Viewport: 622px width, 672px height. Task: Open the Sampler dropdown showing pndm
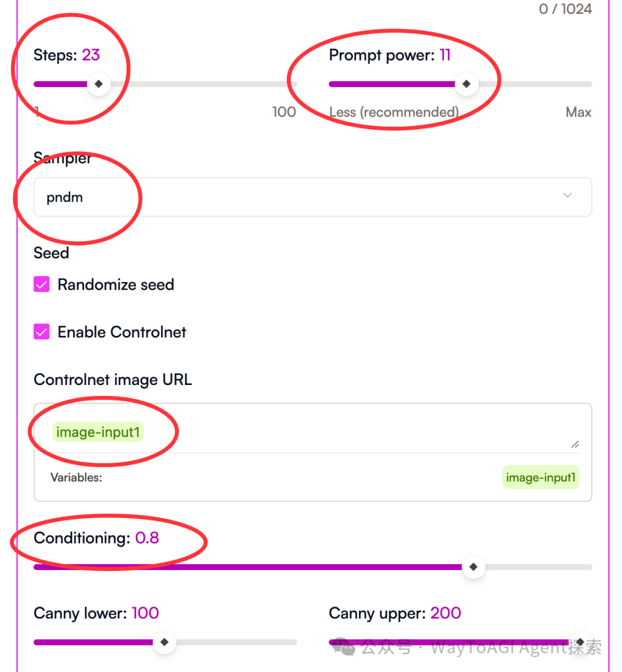point(313,197)
